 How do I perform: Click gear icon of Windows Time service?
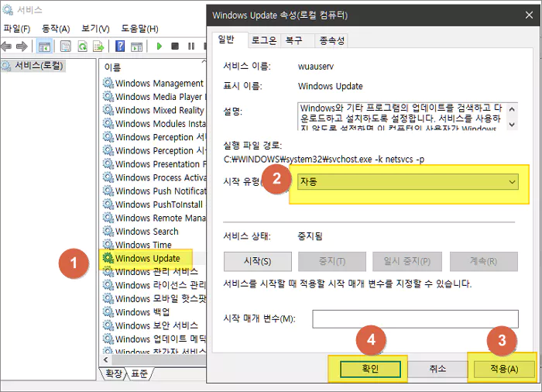pos(108,244)
